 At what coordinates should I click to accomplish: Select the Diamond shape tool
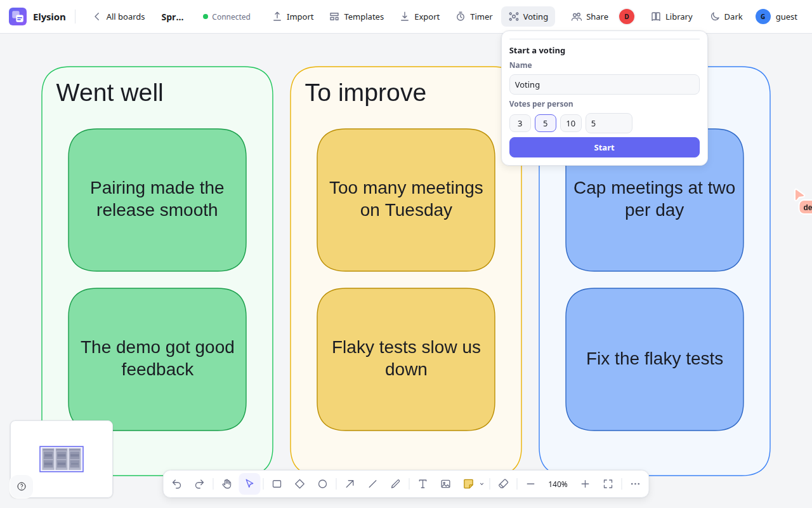click(x=299, y=484)
